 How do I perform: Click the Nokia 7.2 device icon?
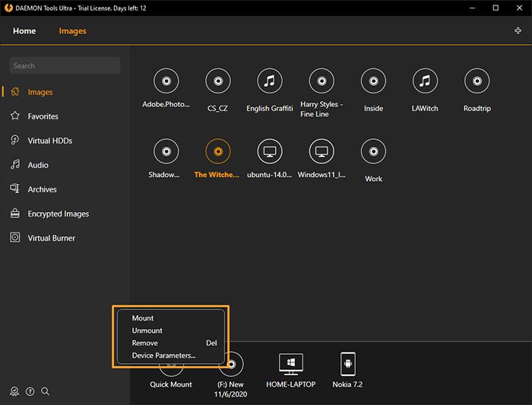(348, 364)
